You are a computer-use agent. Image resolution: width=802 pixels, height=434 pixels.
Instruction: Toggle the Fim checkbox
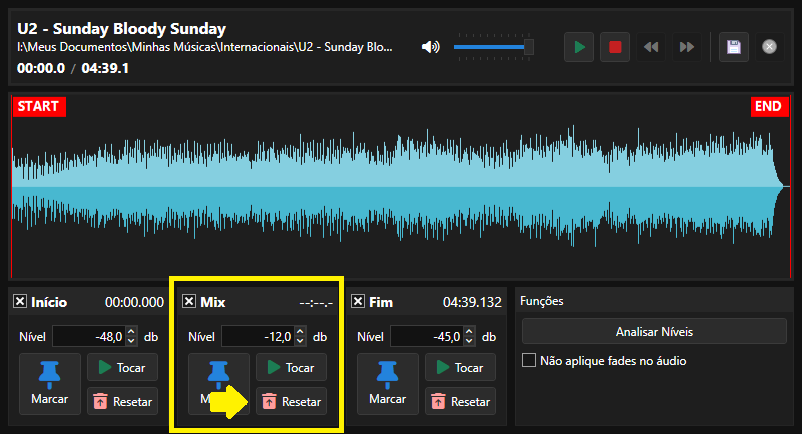(358, 302)
